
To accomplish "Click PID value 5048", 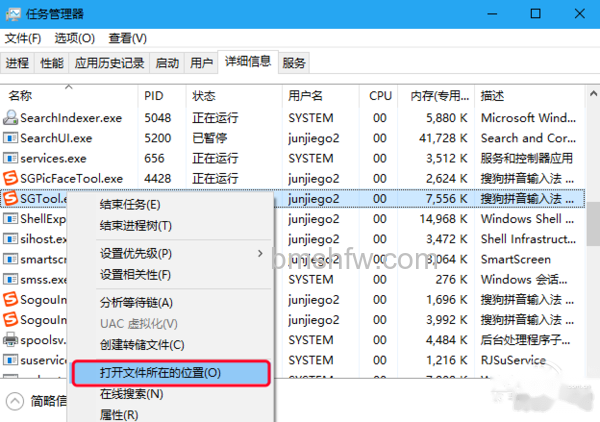I will click(158, 118).
